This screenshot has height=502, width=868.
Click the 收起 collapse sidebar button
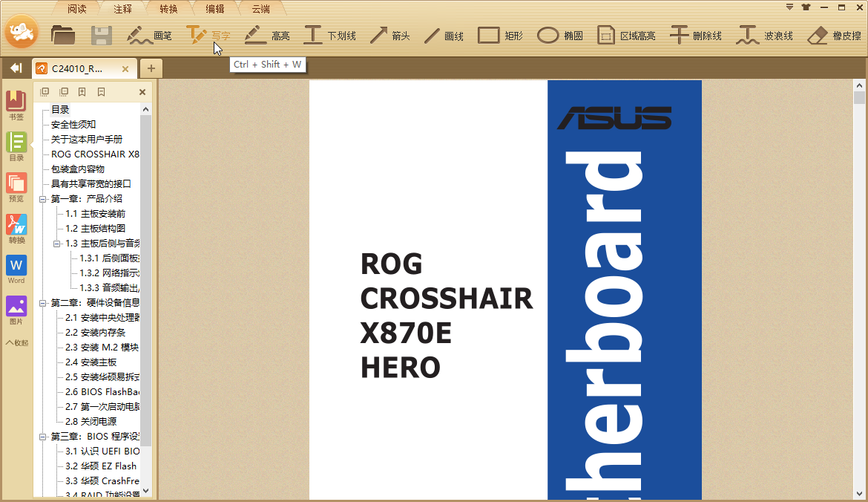tap(16, 343)
